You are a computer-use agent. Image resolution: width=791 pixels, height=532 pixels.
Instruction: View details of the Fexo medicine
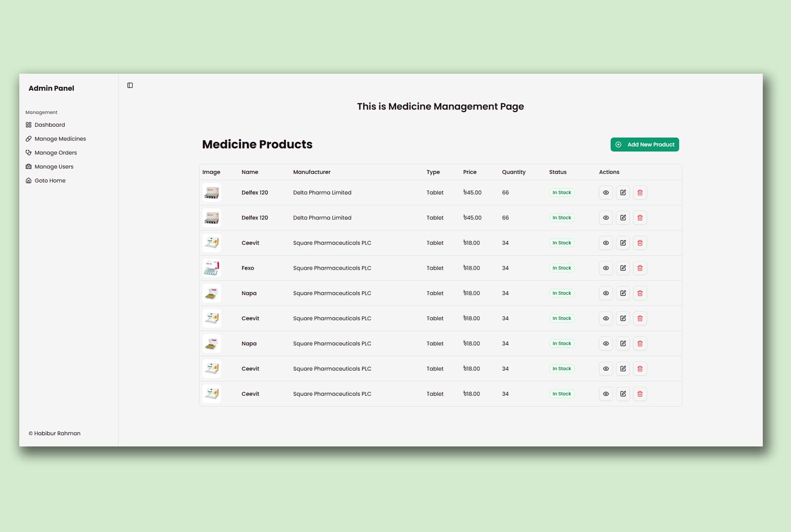click(606, 268)
